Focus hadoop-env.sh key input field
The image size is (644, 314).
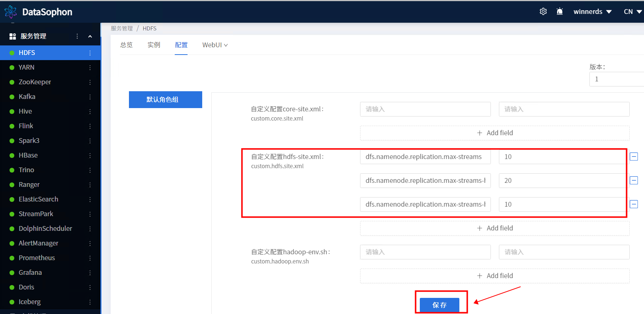[x=425, y=252]
